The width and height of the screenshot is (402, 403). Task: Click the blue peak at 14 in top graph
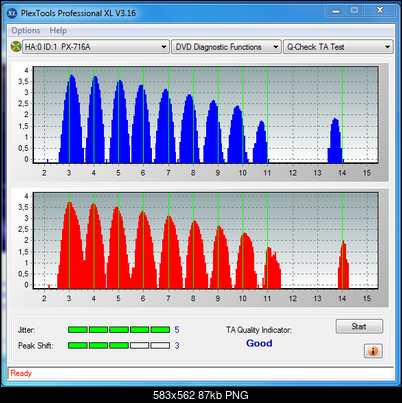pyautogui.click(x=335, y=140)
